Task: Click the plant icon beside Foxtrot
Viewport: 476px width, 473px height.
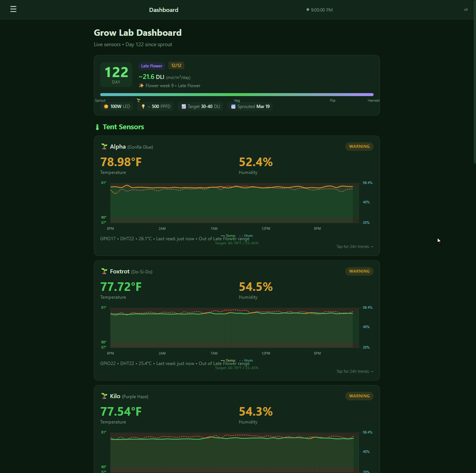Action: click(x=104, y=271)
